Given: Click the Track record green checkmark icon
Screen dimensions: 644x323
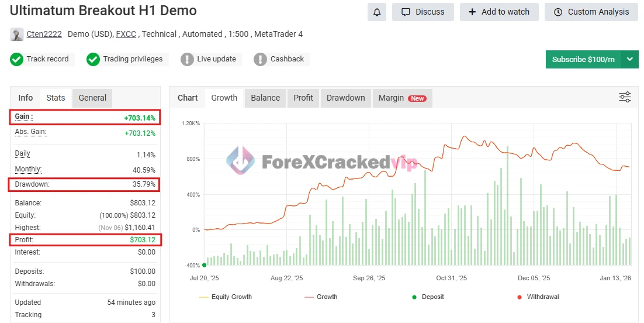Looking at the screenshot, I should point(17,59).
